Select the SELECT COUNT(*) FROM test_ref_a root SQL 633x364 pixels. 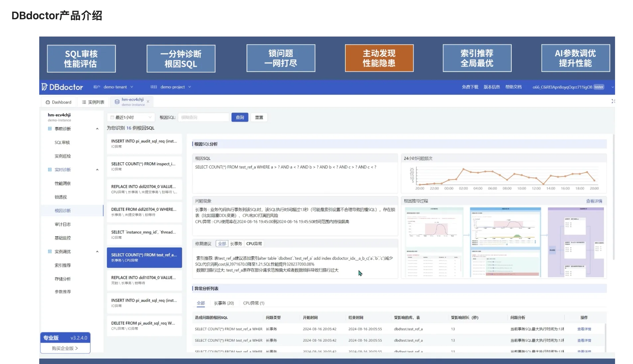coord(144,257)
